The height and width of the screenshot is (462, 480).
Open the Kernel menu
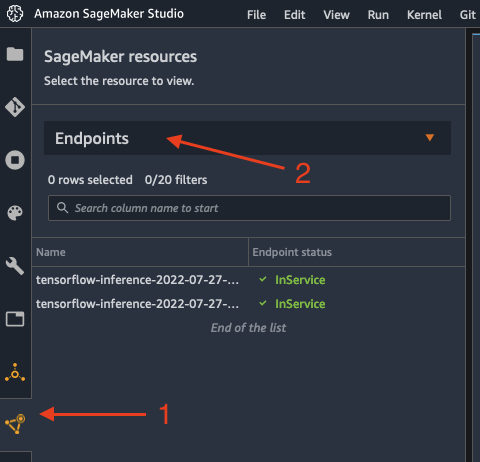(424, 15)
